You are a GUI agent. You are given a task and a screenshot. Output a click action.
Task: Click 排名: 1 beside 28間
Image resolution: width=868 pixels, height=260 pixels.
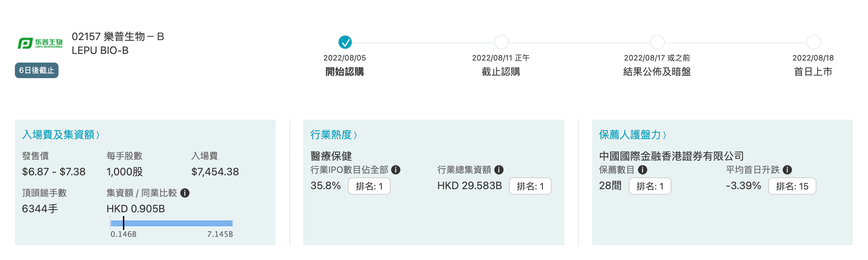tap(650, 186)
